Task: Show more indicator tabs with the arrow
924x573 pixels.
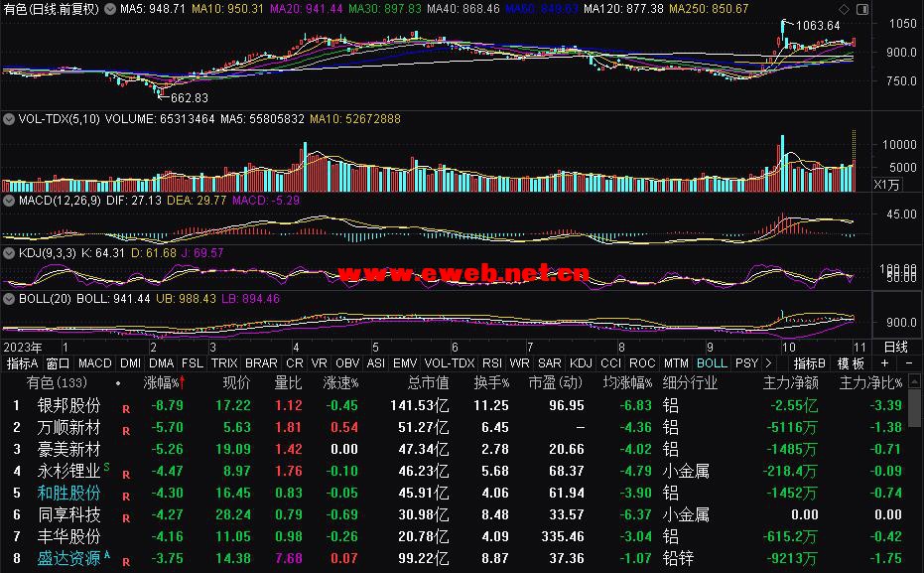Action: (768, 363)
